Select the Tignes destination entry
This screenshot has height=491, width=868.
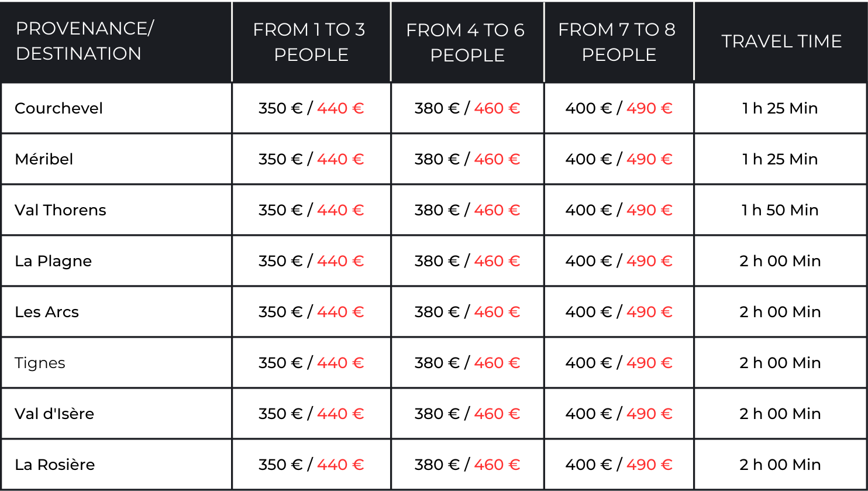pos(40,363)
